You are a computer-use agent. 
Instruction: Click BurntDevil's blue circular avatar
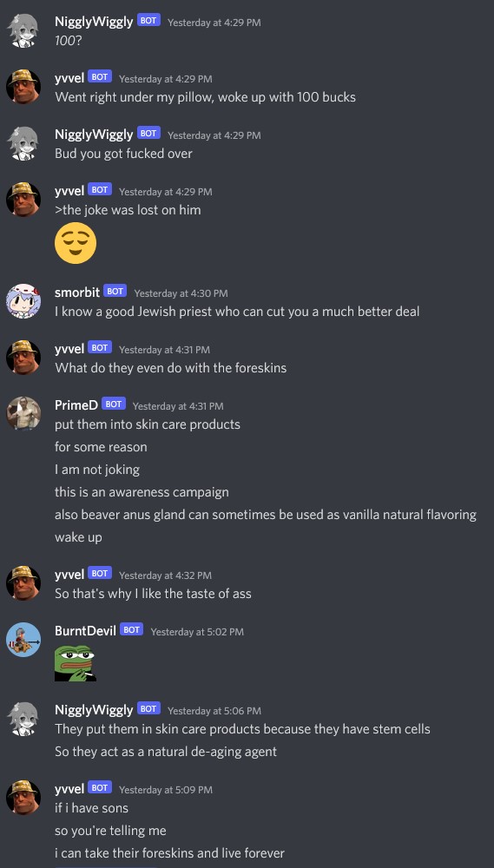coord(23,639)
